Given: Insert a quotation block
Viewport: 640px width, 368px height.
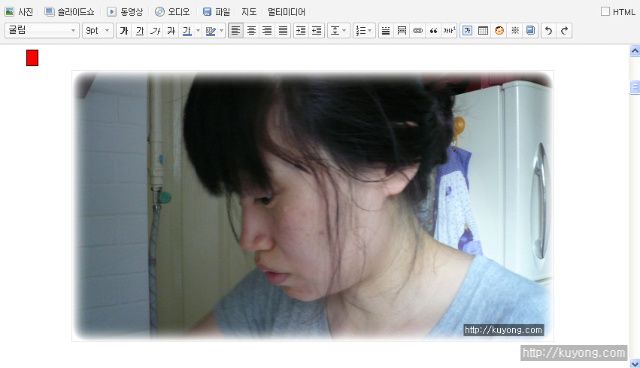Looking at the screenshot, I should [x=433, y=31].
